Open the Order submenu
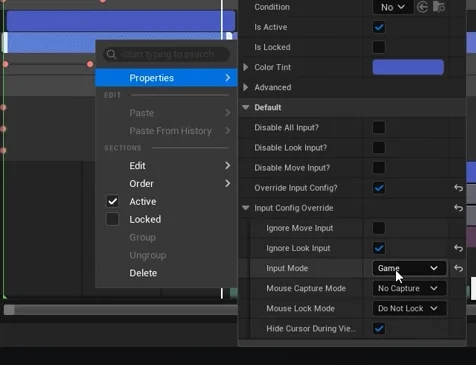Screen dimensions: 476x365 (x=166, y=184)
